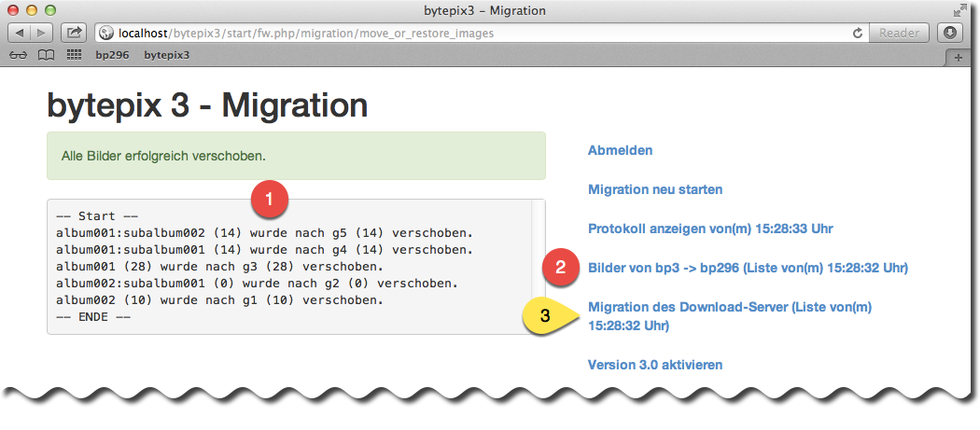This screenshot has width=980, height=430.
Task: Reload the page with the refresh icon
Action: pyautogui.click(x=858, y=33)
